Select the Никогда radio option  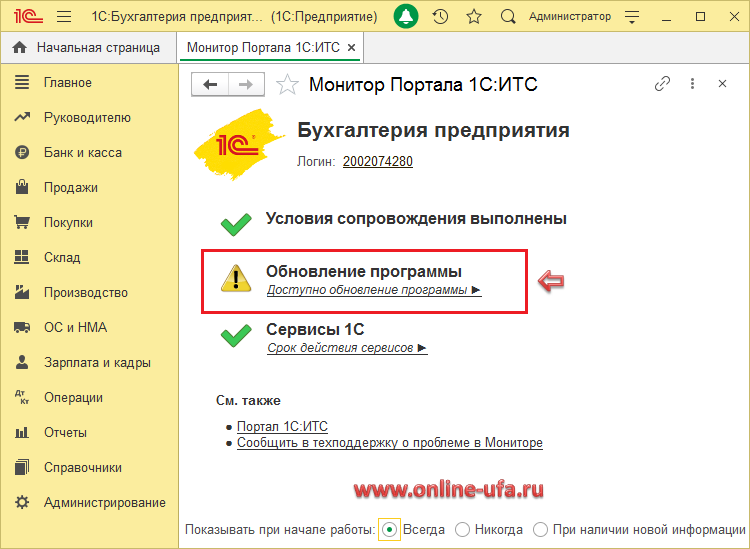(x=462, y=529)
